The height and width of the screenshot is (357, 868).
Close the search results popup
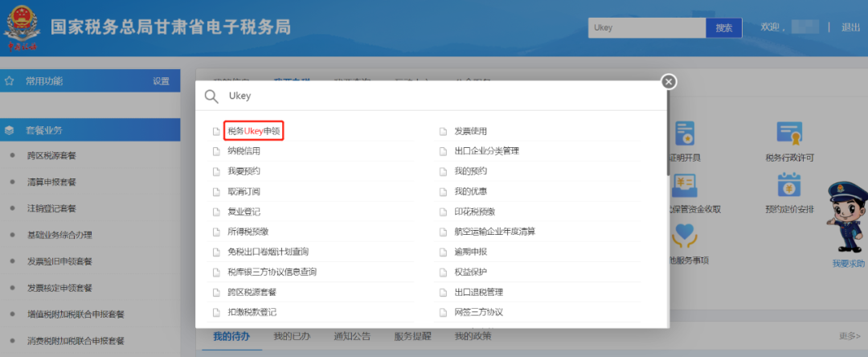669,82
